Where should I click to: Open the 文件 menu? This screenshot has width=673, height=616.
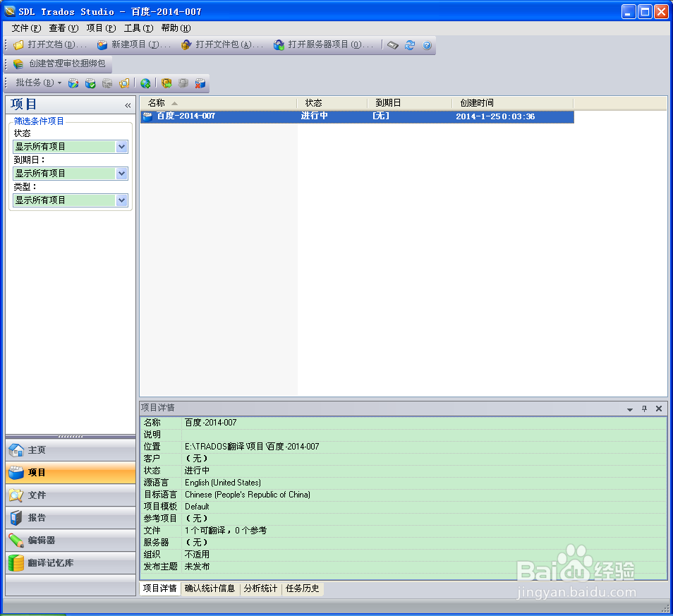click(x=26, y=28)
